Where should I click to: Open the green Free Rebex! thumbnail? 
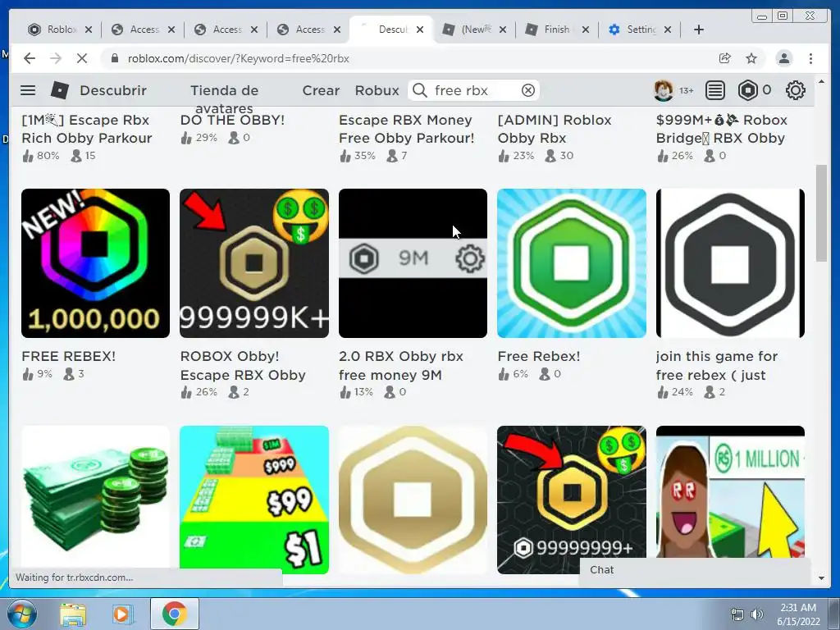pos(572,263)
